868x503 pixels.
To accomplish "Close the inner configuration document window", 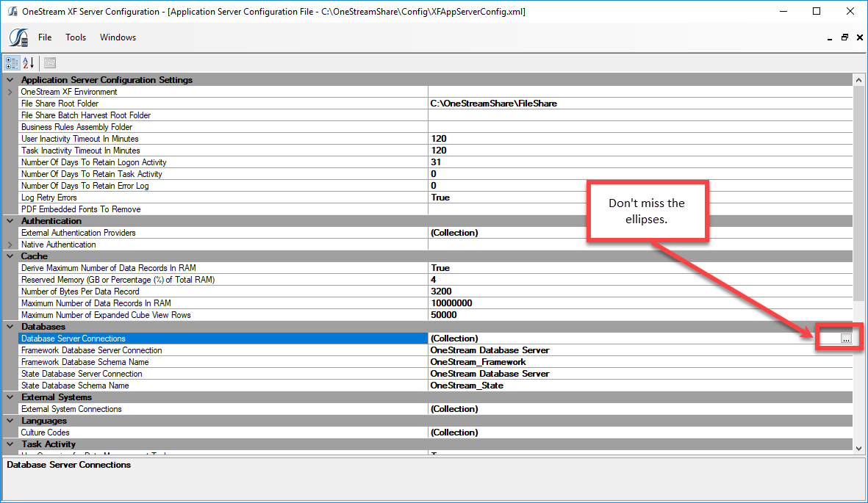I will pyautogui.click(x=860, y=37).
